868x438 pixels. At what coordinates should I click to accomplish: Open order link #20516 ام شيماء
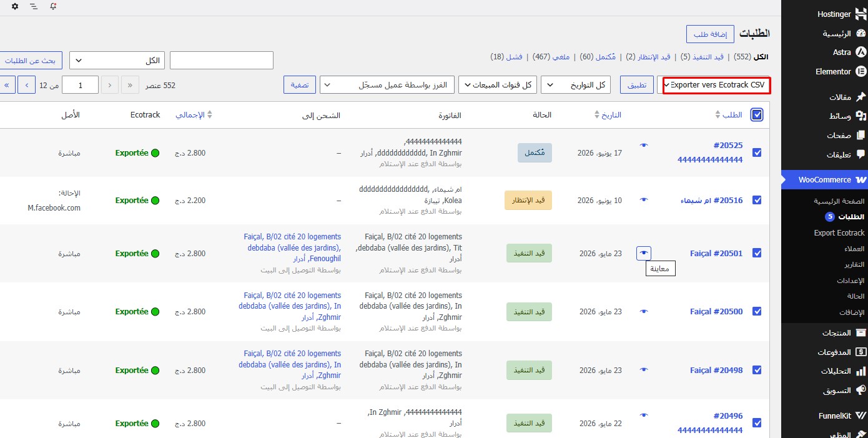[x=711, y=201]
